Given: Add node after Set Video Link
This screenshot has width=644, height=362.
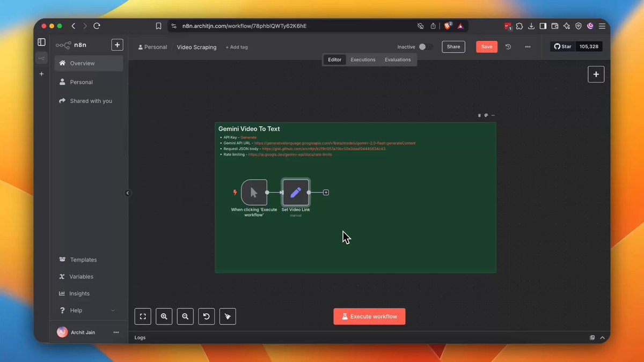Looking at the screenshot, I should [326, 193].
